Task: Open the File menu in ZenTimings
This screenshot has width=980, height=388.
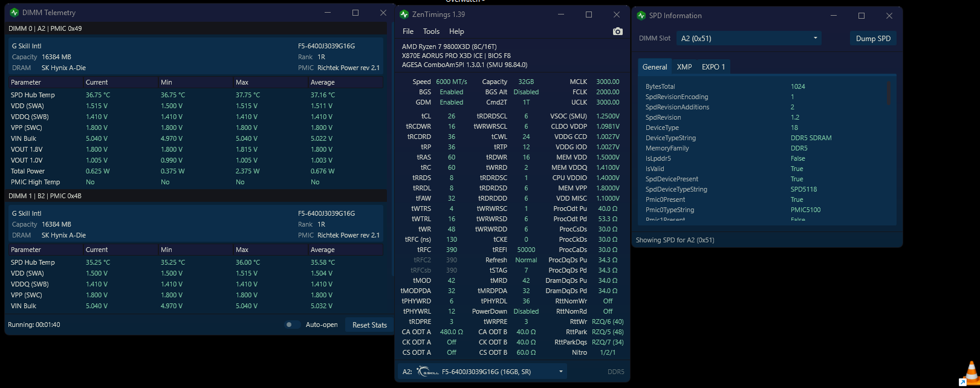Action: coord(408,31)
